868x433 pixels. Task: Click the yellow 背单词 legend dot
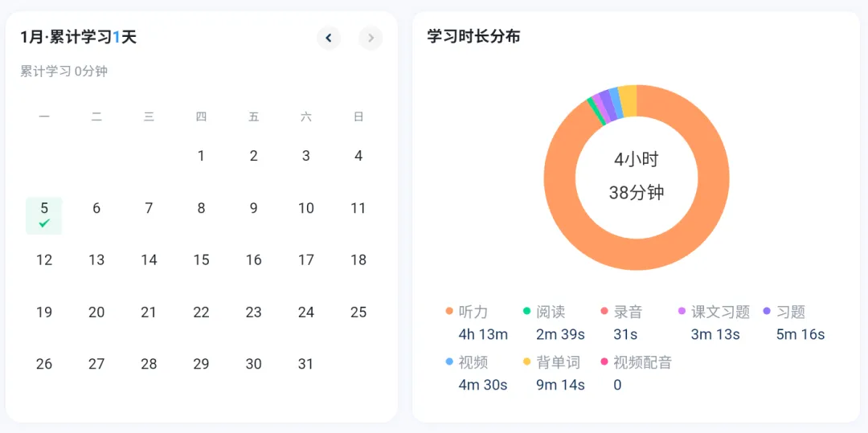tap(527, 362)
